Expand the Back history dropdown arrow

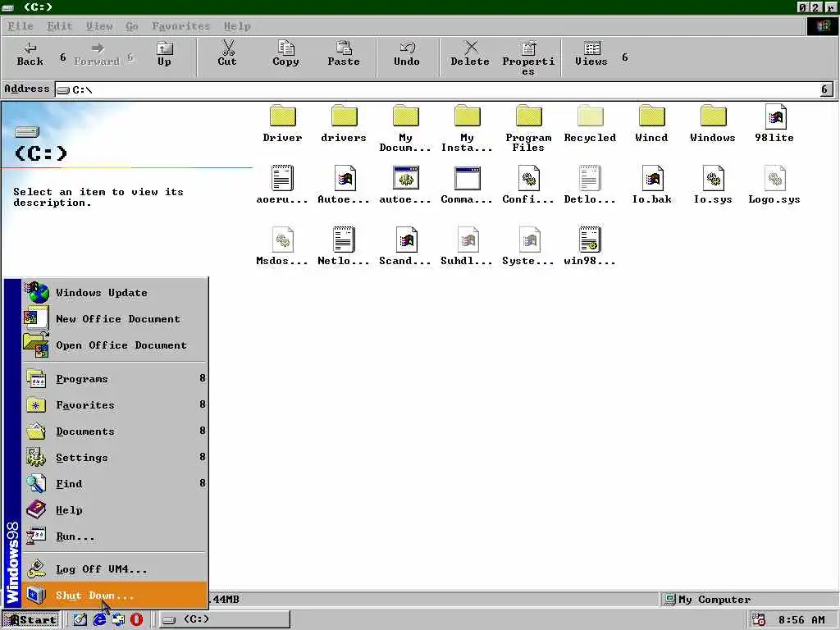point(62,57)
